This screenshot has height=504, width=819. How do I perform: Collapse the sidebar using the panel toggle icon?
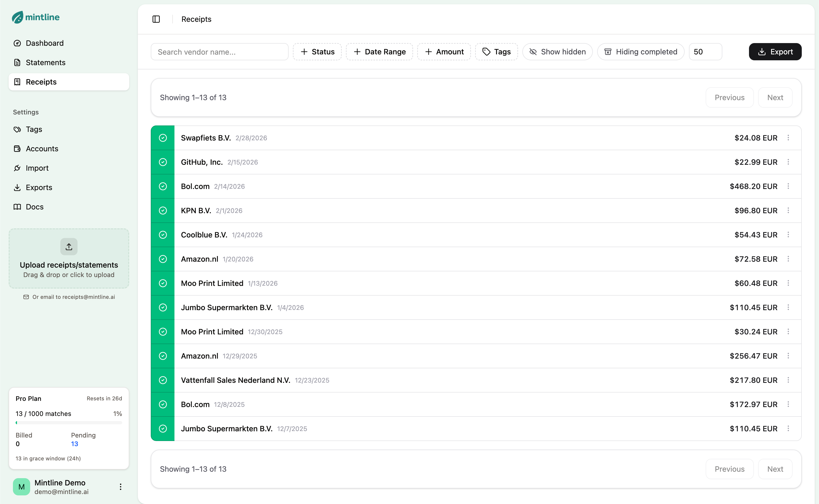coord(156,19)
